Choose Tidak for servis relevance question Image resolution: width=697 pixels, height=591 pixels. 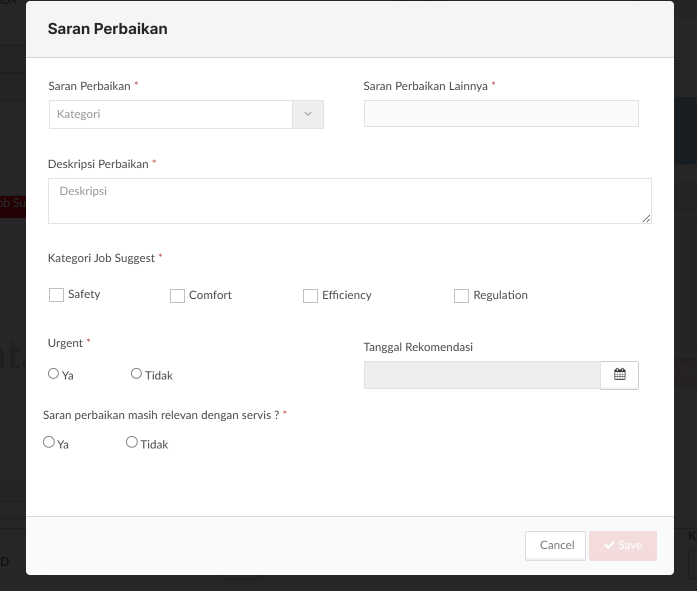132,442
